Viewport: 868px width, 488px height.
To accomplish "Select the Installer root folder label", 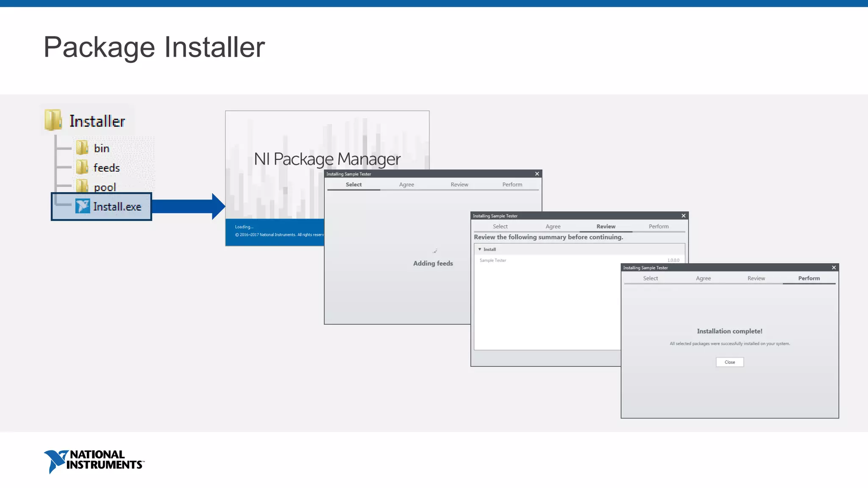I will pos(97,121).
